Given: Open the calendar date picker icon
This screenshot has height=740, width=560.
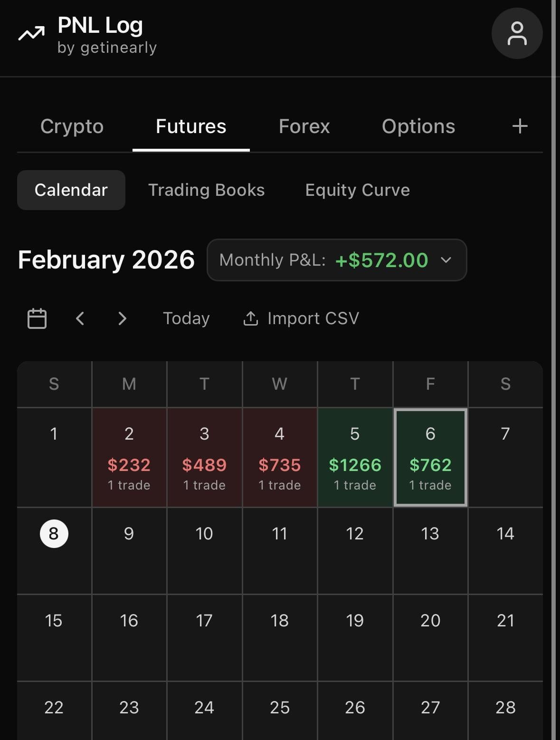Looking at the screenshot, I should click(x=37, y=318).
